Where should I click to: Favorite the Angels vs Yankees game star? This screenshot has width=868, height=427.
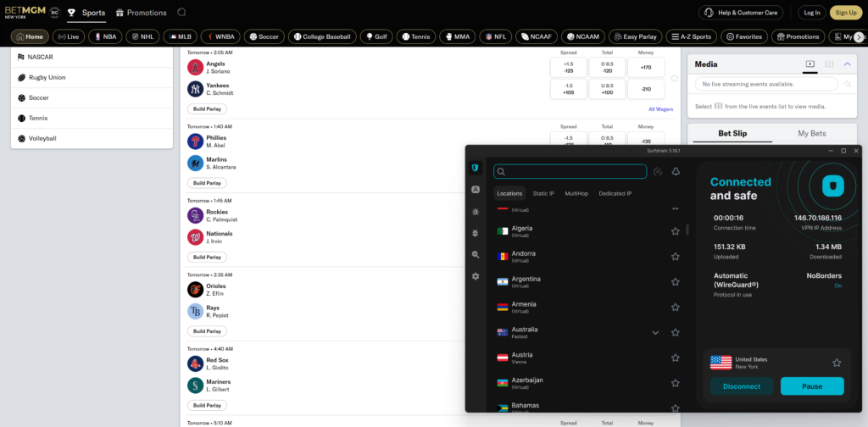[x=674, y=79]
